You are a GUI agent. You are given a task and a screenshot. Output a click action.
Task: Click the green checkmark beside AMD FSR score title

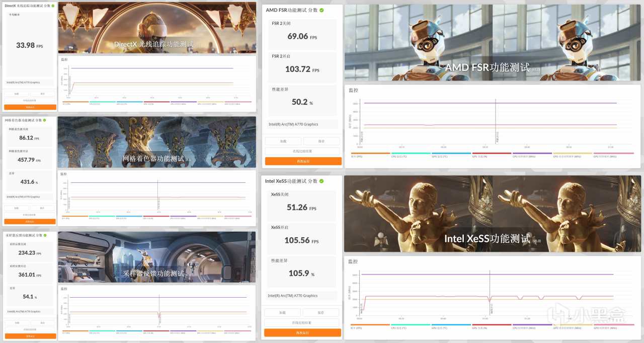click(321, 10)
